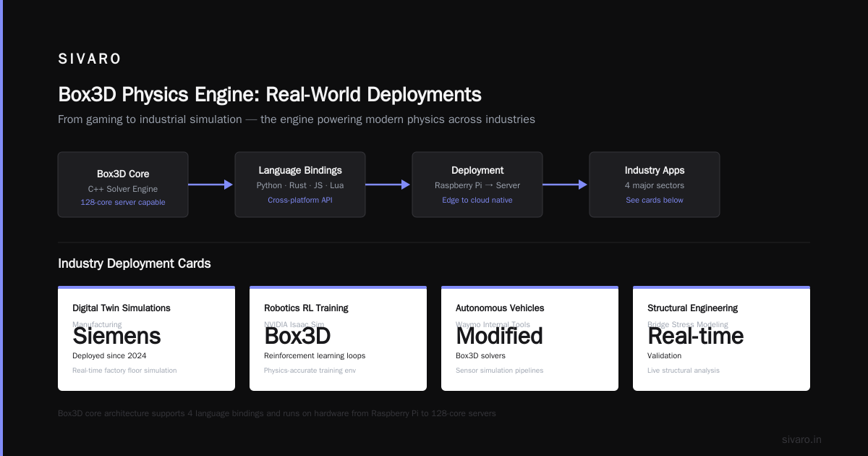Click 'Real-time factory floor simulation' caption
868x456 pixels.
[124, 370]
